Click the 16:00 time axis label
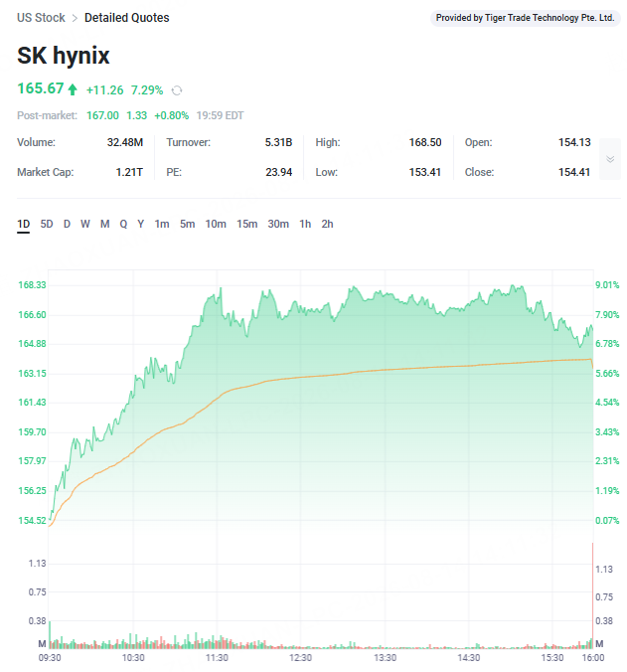627x672 pixels. pos(593,658)
